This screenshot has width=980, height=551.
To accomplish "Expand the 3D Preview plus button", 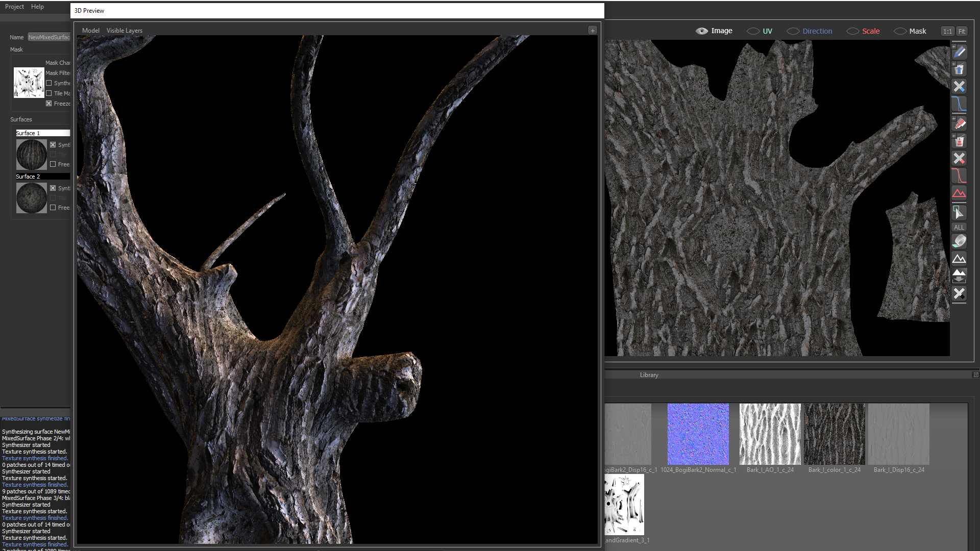I will (592, 31).
